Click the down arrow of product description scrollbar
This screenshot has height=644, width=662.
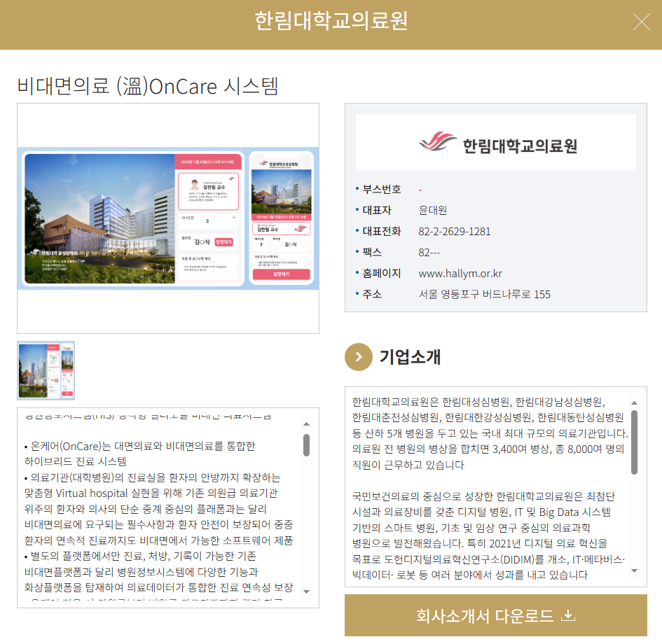click(x=307, y=591)
